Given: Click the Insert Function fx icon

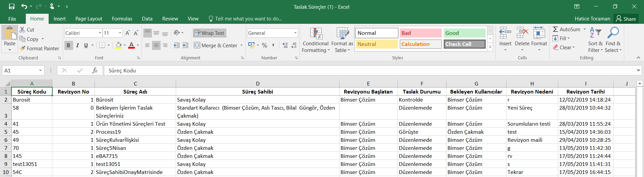Looking at the screenshot, I should (x=95, y=70).
